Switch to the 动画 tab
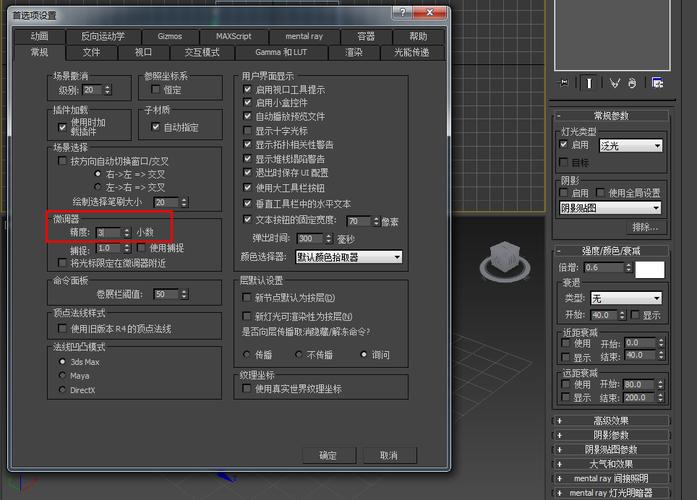The image size is (697, 500). (x=40, y=36)
